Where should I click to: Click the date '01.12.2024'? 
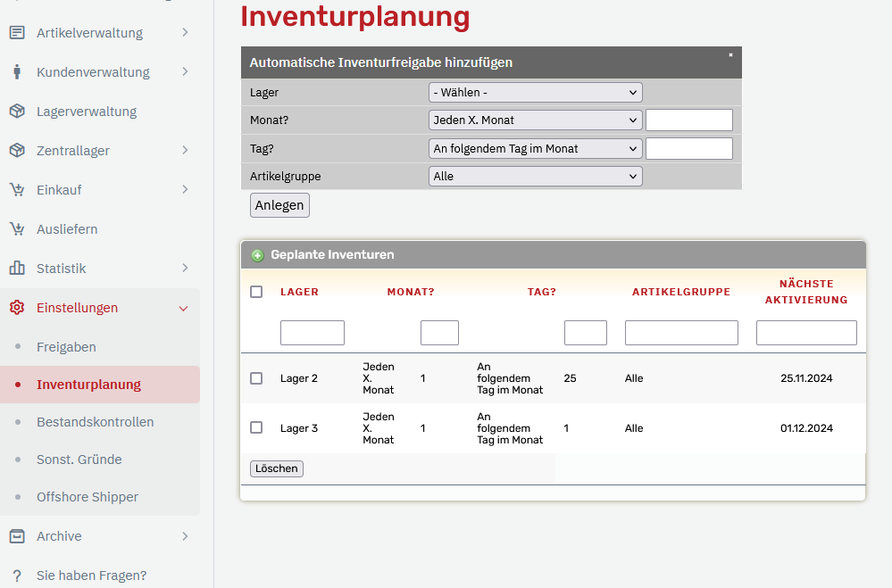[806, 428]
